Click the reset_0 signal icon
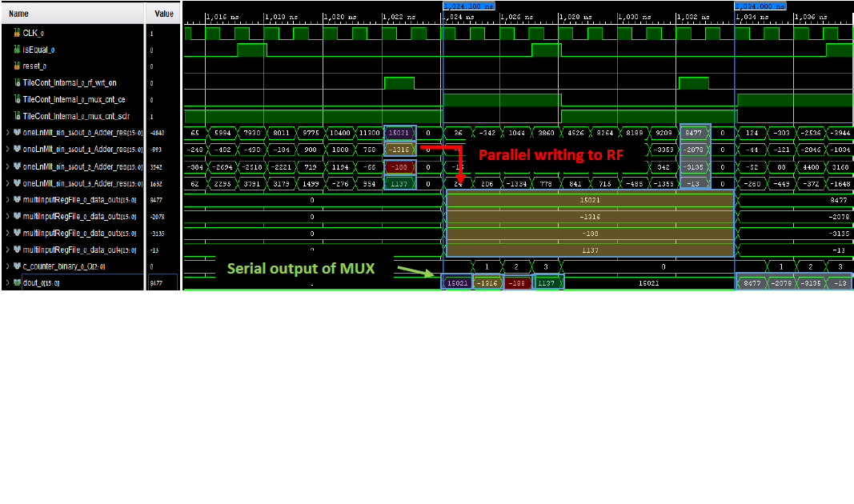Screen dimensions: 854x504 click(17, 66)
